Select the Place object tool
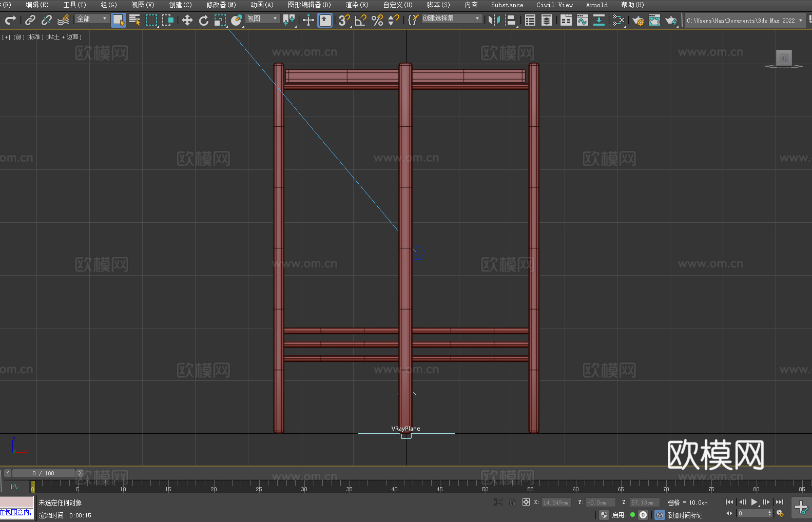Screen dimensions: 812x522 point(237,20)
